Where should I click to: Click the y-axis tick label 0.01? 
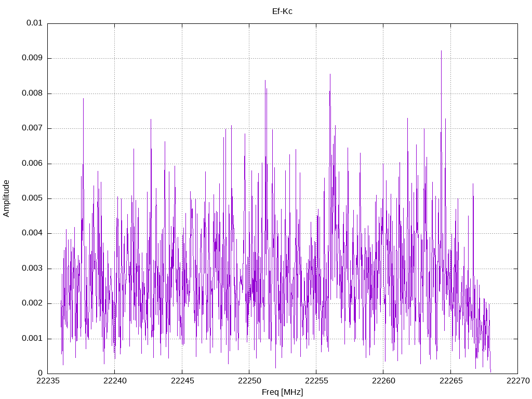pos(34,23)
